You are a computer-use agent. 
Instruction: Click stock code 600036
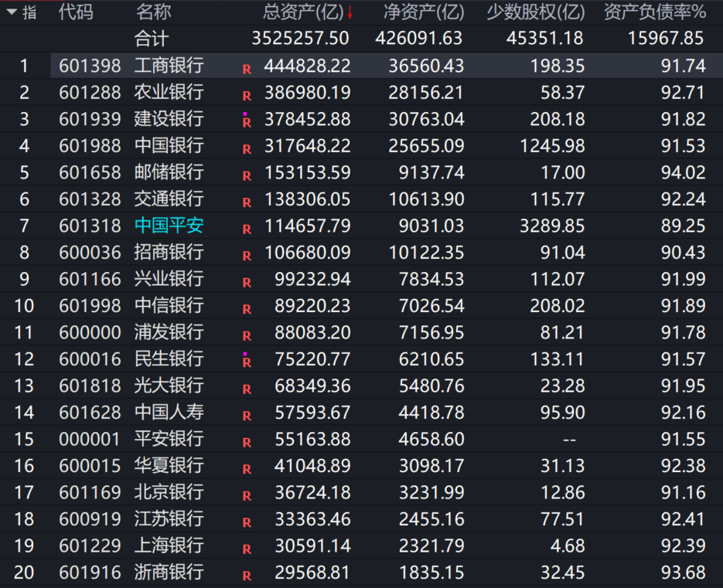point(90,253)
